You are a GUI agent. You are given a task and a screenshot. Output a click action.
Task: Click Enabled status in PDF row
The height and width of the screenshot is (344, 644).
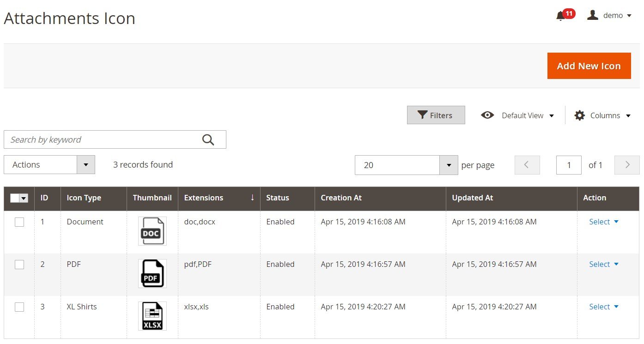280,264
